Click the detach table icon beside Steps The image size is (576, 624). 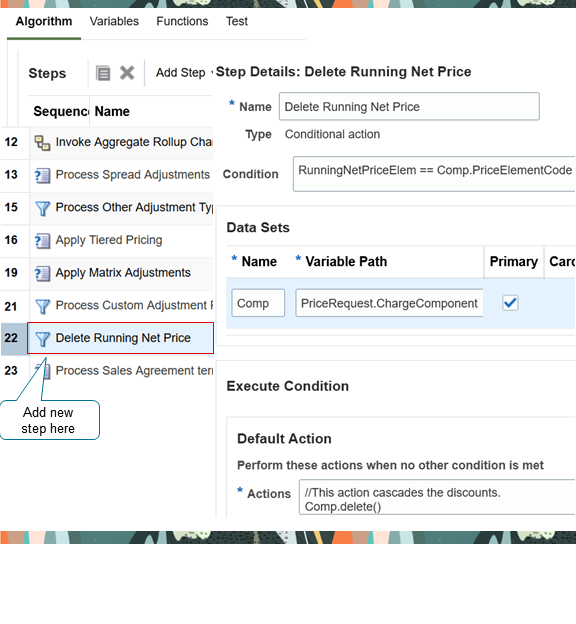(x=103, y=73)
